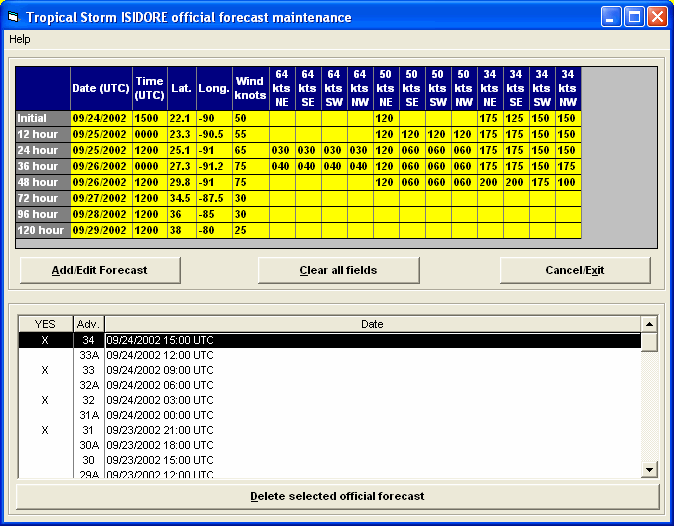Click the Add/Edit Forecast button

point(100,270)
